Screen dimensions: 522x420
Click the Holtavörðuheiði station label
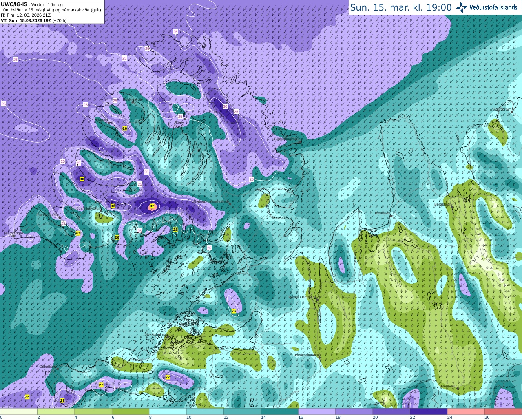(306, 355)
